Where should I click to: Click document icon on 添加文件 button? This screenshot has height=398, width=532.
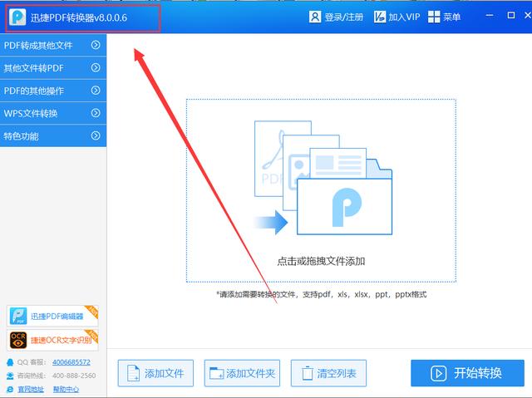pyautogui.click(x=133, y=373)
